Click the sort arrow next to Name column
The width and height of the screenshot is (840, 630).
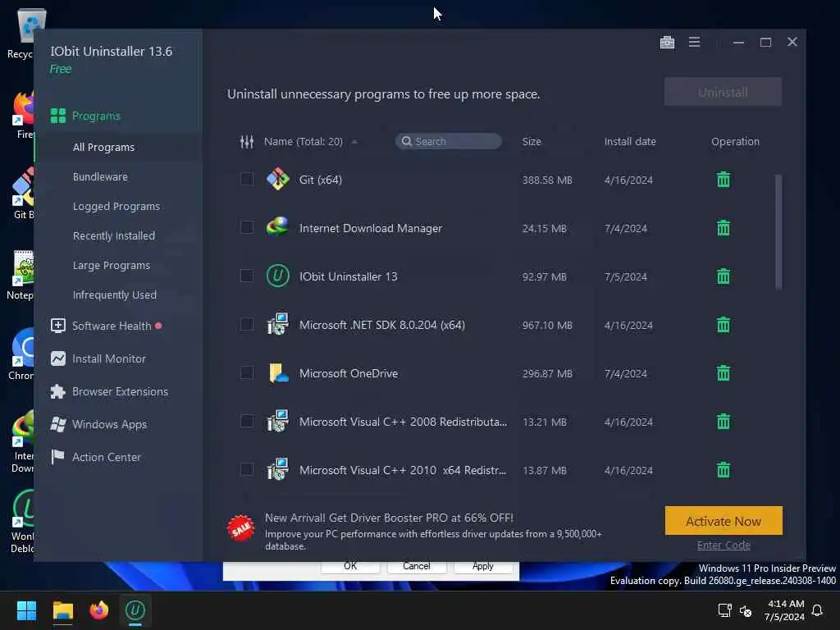point(354,142)
